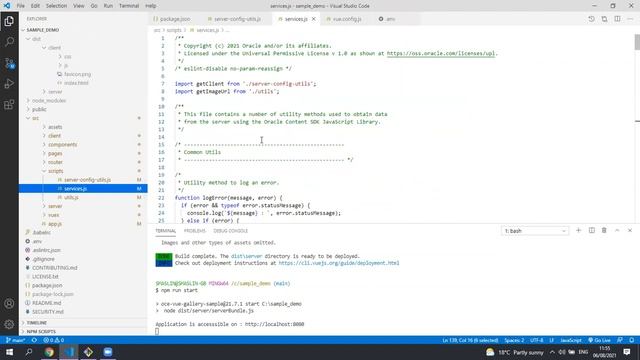The height and width of the screenshot is (360, 640).
Task: Maximize the terminal panel size
Action: 617,231
